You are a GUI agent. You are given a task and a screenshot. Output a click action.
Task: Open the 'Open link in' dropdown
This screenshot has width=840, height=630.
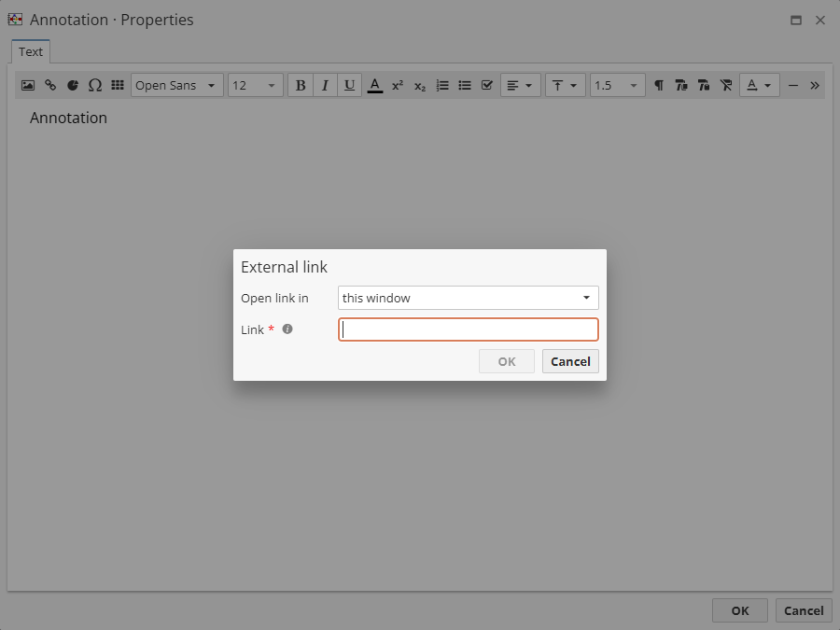pos(468,298)
